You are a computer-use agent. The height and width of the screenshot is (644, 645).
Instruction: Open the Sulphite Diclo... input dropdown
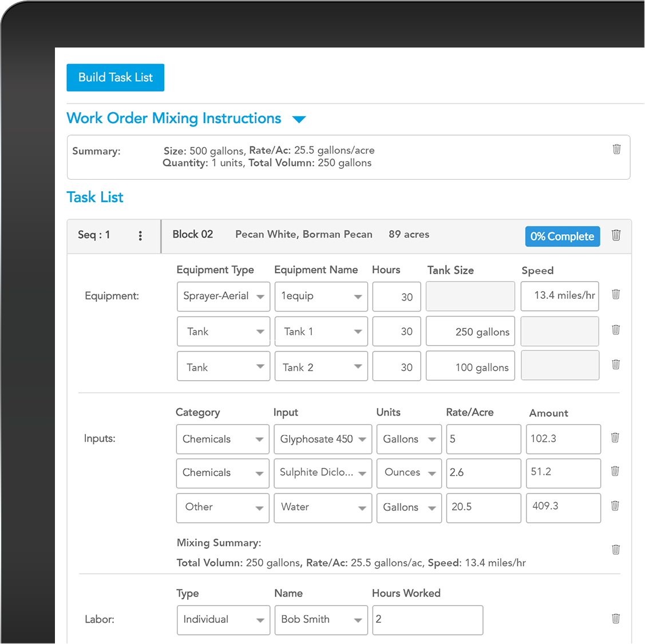click(x=323, y=473)
